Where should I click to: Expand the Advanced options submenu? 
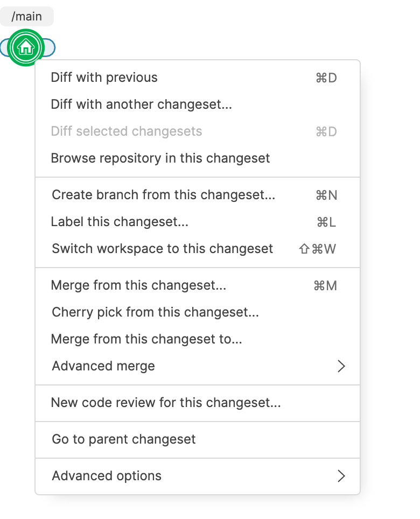107,476
